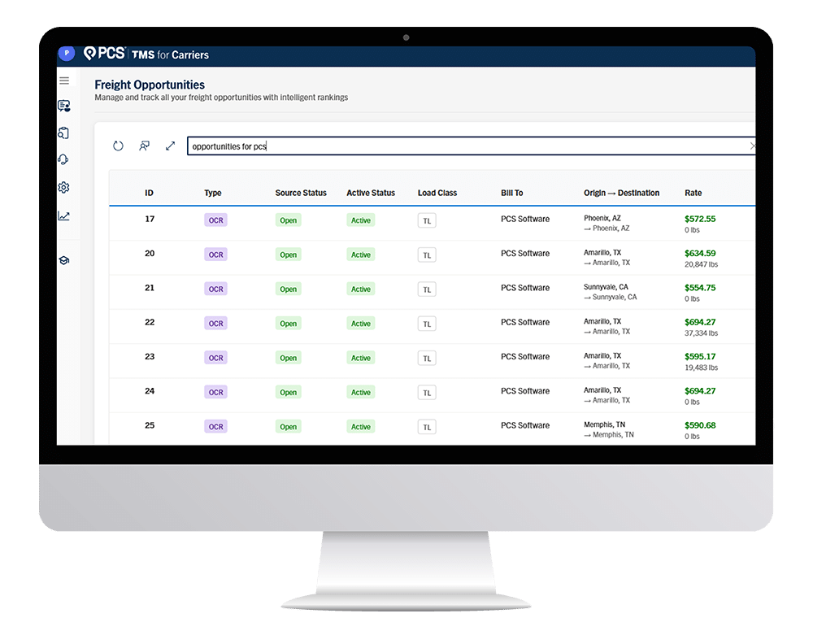Viewport: 813px width, 644px height.
Task: Click the P user avatar
Action: click(x=67, y=54)
